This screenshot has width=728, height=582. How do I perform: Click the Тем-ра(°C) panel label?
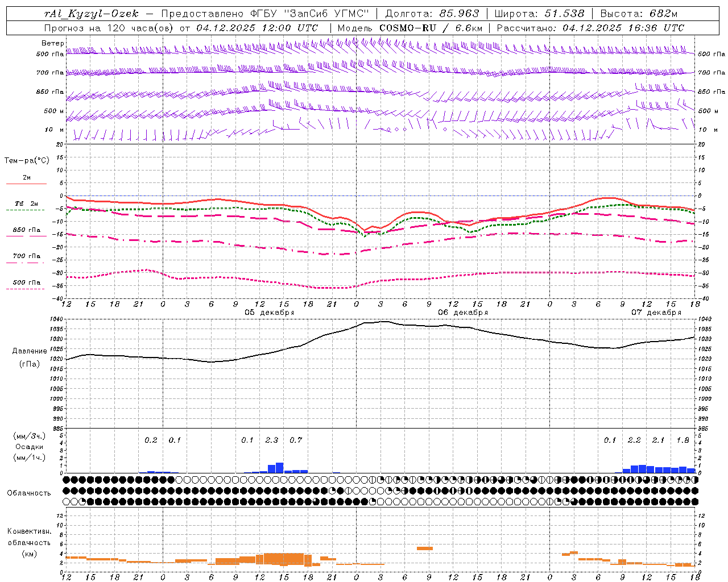point(27,161)
